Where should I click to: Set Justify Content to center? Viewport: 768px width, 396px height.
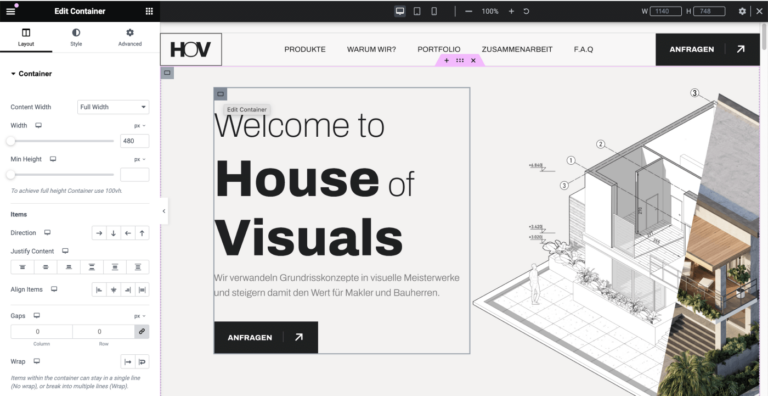point(46,267)
